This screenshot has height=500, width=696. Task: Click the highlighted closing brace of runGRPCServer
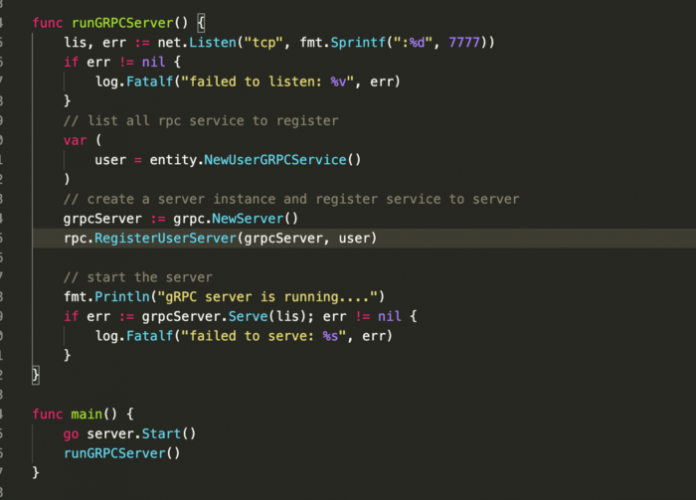(36, 374)
